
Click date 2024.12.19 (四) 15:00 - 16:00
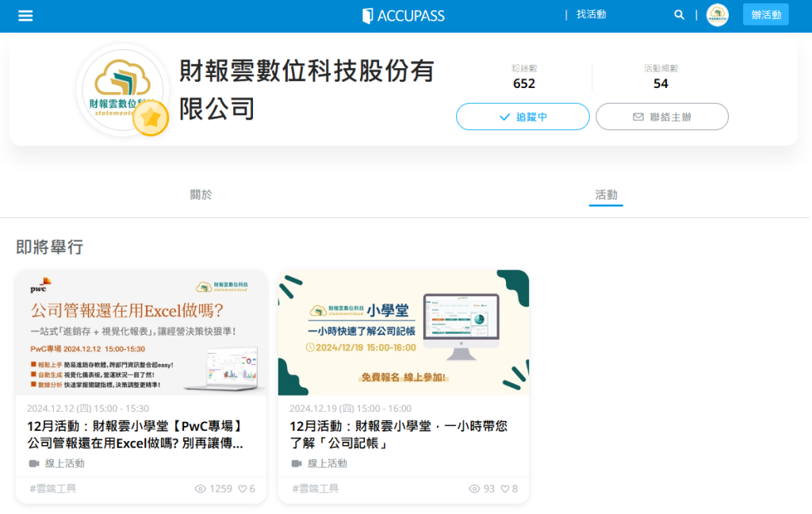pos(350,409)
